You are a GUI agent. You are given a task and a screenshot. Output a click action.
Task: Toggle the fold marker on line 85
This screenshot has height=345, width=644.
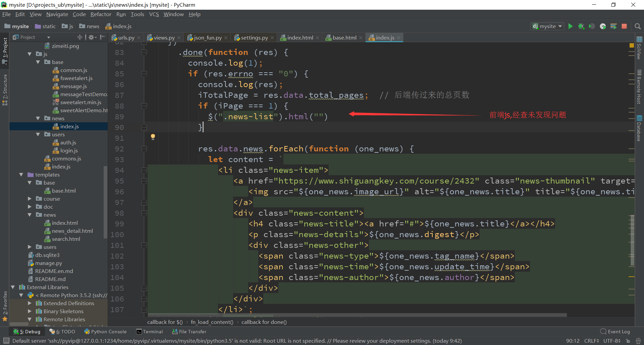[144, 74]
